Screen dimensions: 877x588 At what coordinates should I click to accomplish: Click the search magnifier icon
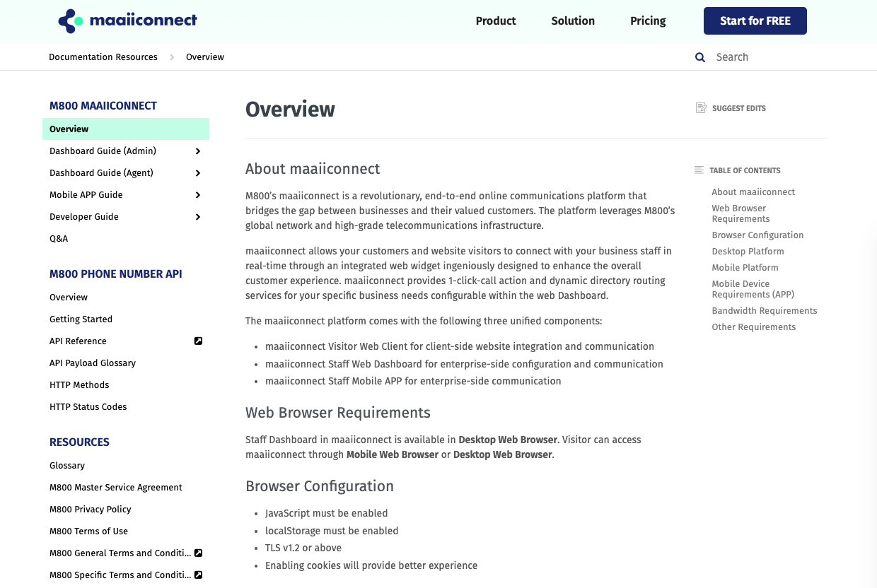click(700, 57)
